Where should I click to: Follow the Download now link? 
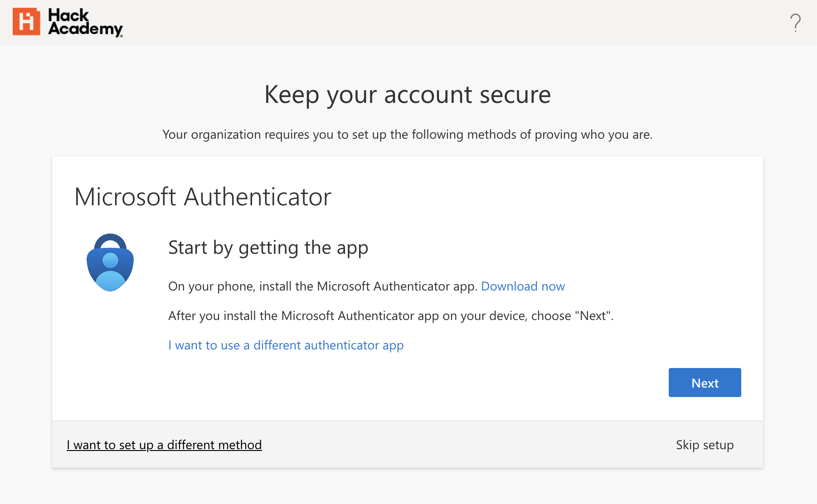523,286
